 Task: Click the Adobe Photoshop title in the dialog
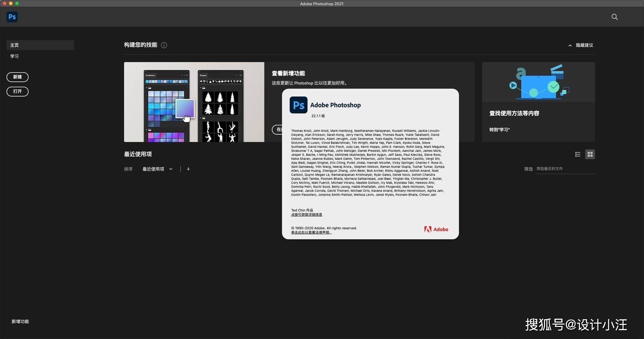335,105
